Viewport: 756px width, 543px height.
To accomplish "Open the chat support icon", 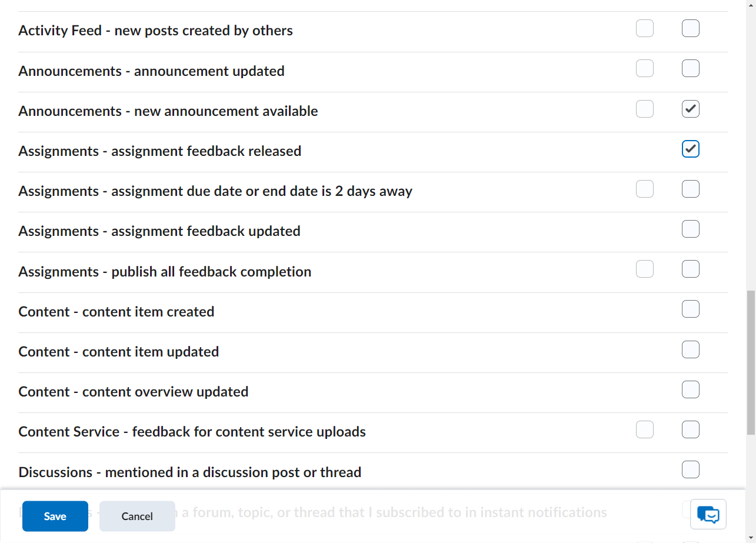I will [x=708, y=514].
